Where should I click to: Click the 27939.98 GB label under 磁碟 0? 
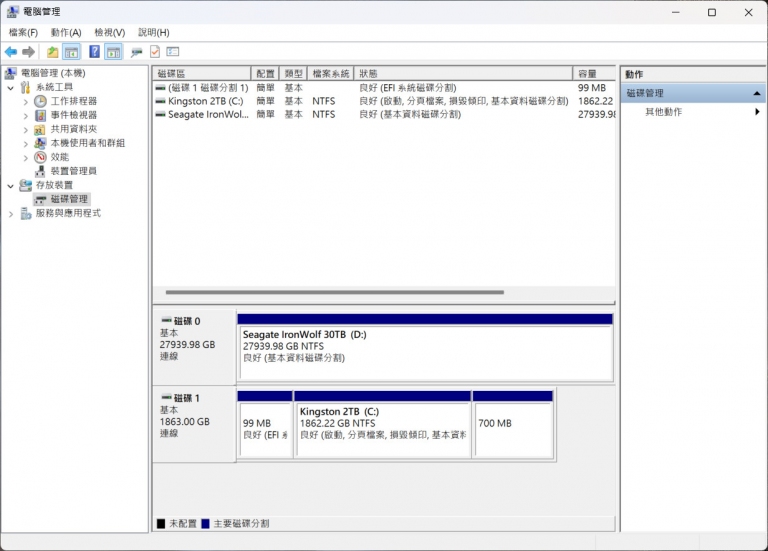point(187,344)
